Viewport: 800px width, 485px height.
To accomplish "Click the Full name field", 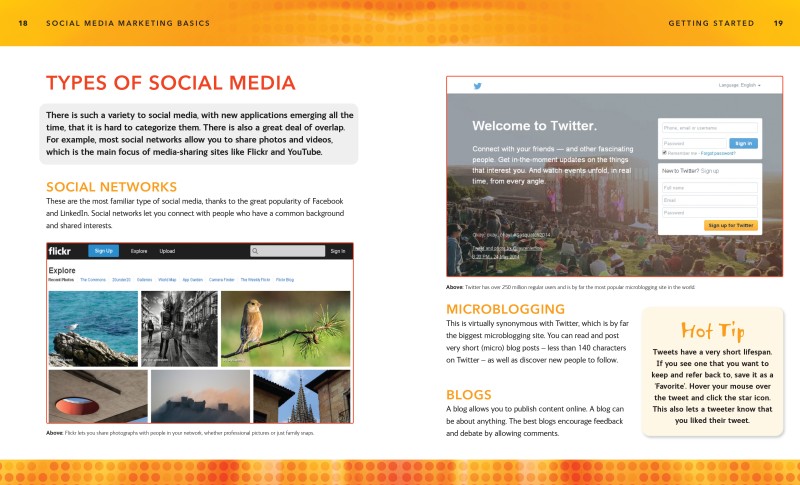I will pyautogui.click(x=710, y=188).
